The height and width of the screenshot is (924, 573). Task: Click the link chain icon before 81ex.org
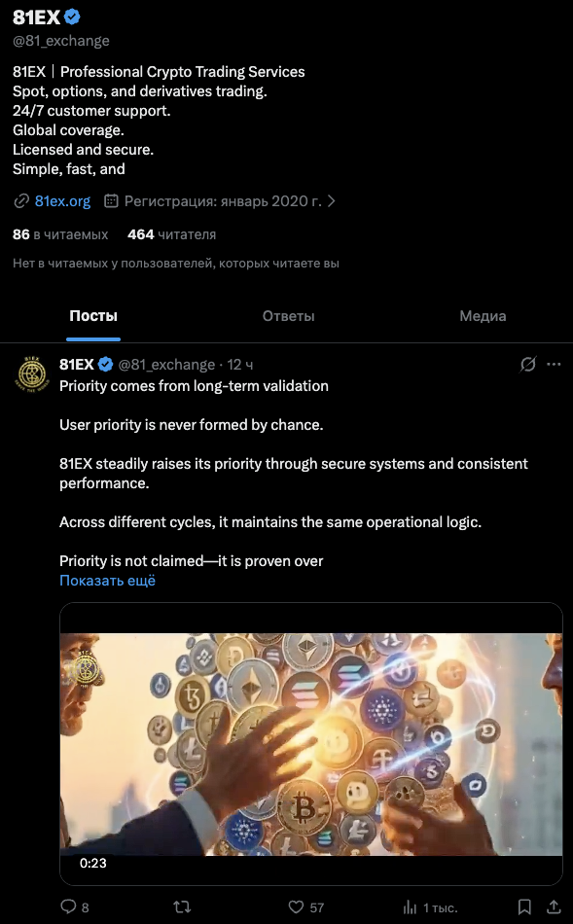[x=18, y=200]
